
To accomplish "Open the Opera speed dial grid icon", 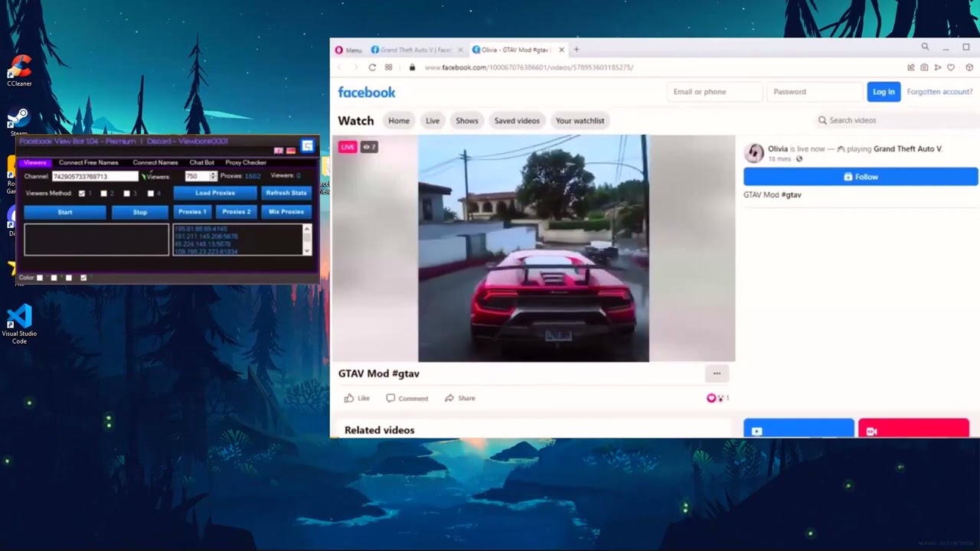I will [x=388, y=67].
